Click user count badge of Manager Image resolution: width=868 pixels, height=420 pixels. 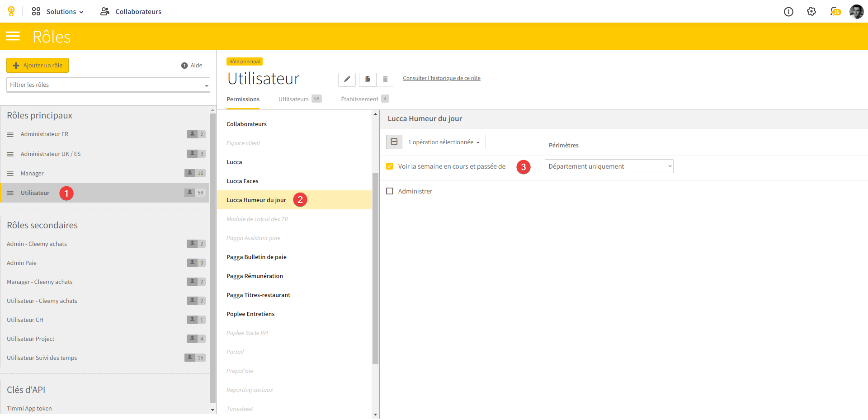[195, 173]
